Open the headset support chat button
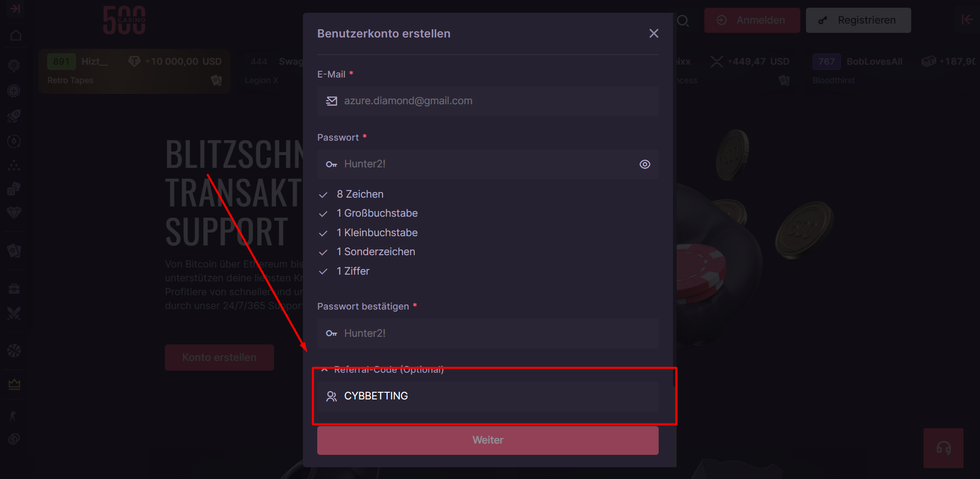The height and width of the screenshot is (479, 980). point(943,448)
